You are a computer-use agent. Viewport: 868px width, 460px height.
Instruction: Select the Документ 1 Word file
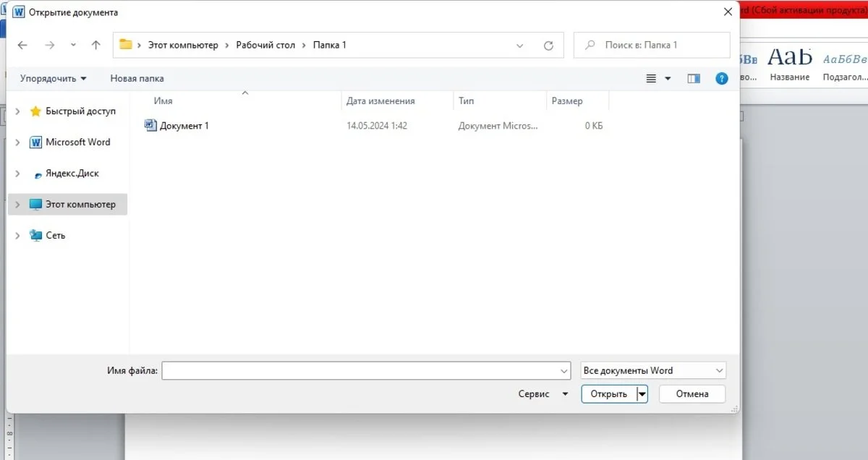click(x=177, y=125)
